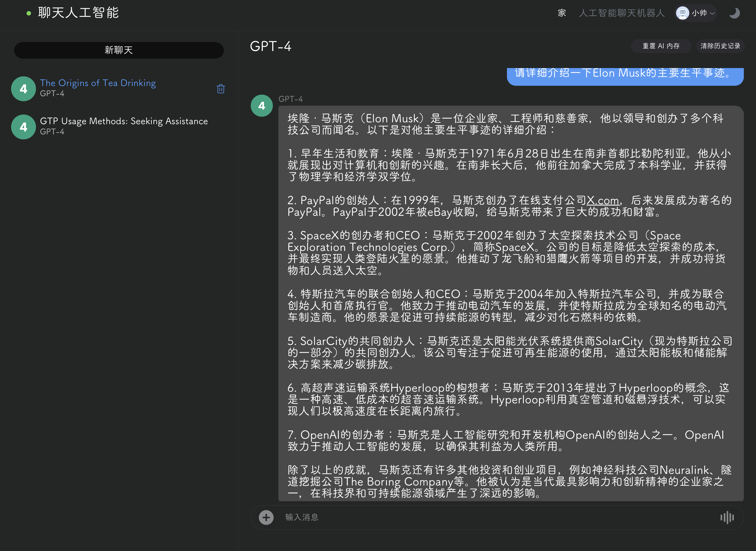
Task: Click the voice waveform icon in input bar
Action: pos(727,517)
